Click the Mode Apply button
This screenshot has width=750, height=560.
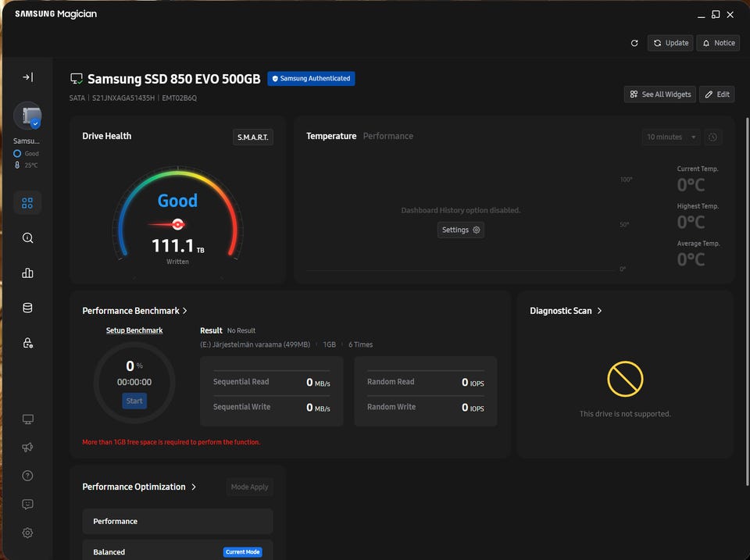point(250,487)
